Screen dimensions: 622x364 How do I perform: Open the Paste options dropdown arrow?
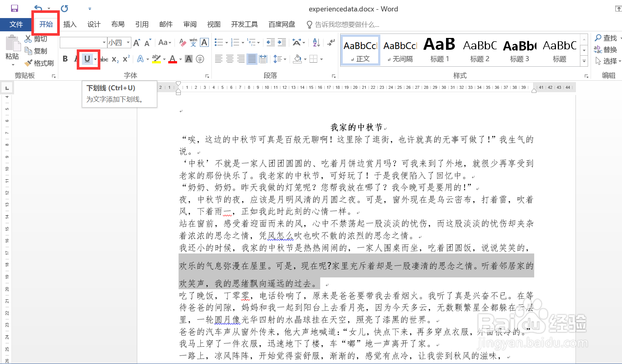tap(13, 65)
